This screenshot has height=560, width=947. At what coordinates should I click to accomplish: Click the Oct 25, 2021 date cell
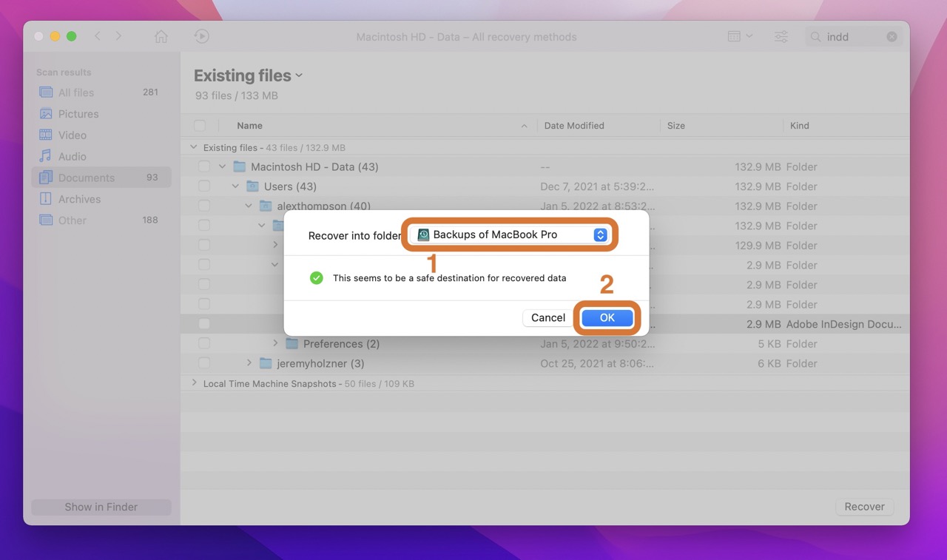coord(597,363)
